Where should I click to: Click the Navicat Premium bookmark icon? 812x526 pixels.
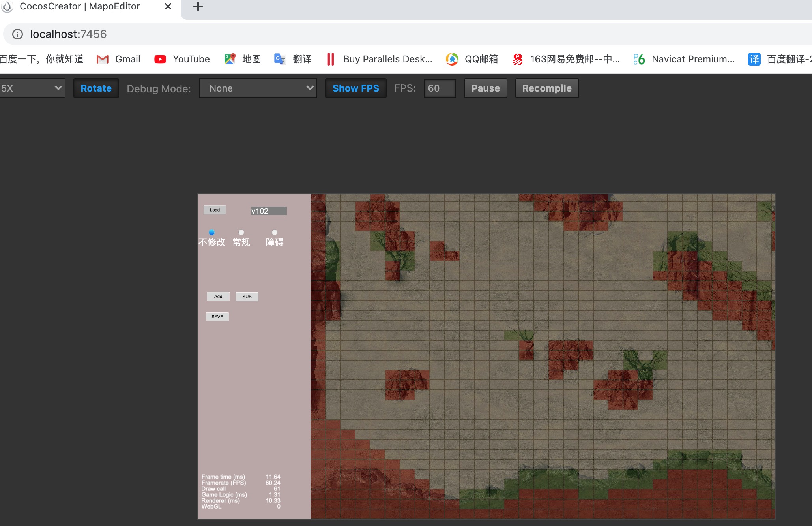(x=639, y=59)
